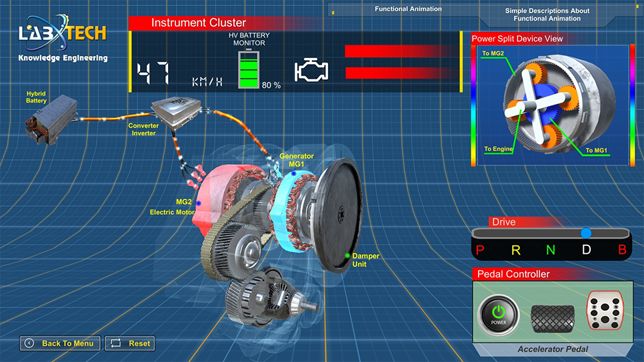Click the Power Split Device view image
Screen dimensions: 644x362
[x=551, y=105]
